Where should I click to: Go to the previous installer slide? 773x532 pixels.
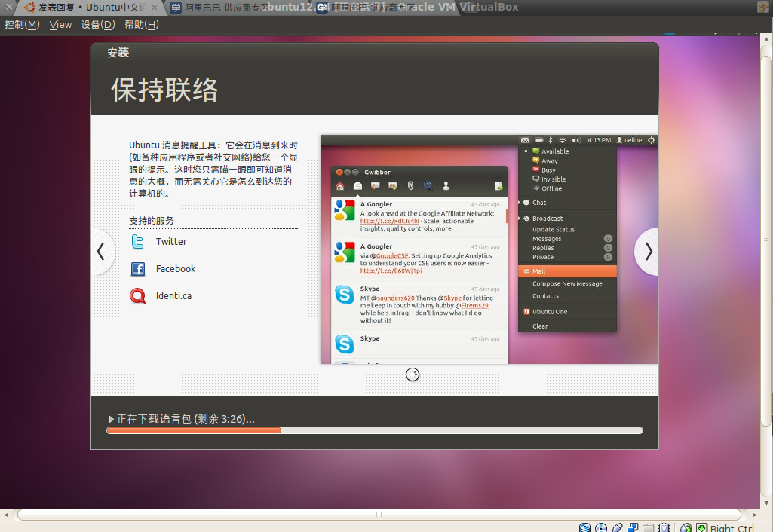coord(102,252)
